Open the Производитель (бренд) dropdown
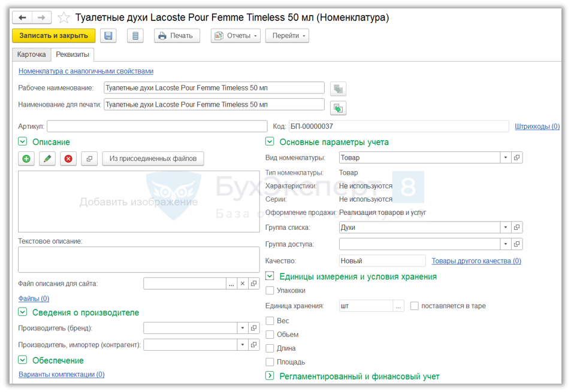Screen dimensions: 571x392 tap(243, 328)
